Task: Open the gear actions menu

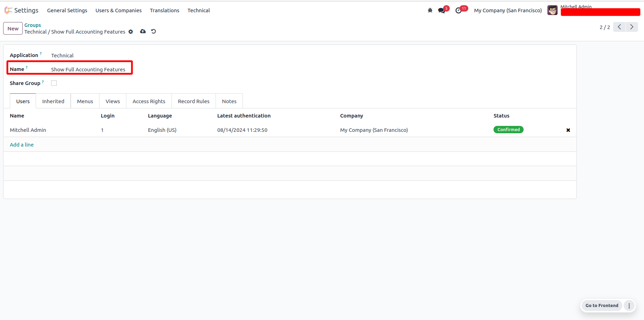Action: point(131,31)
